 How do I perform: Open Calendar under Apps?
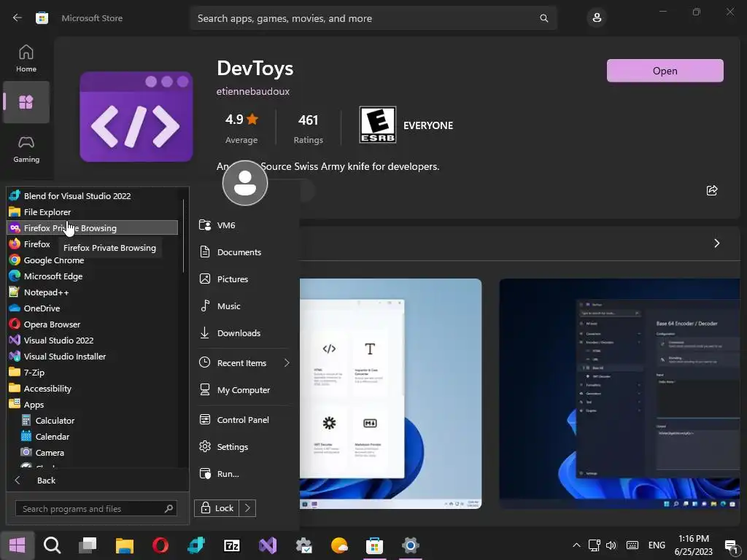pyautogui.click(x=98, y=437)
